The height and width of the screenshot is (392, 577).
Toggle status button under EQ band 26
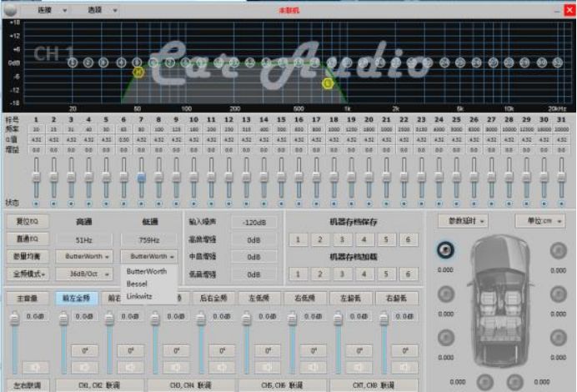click(x=474, y=204)
